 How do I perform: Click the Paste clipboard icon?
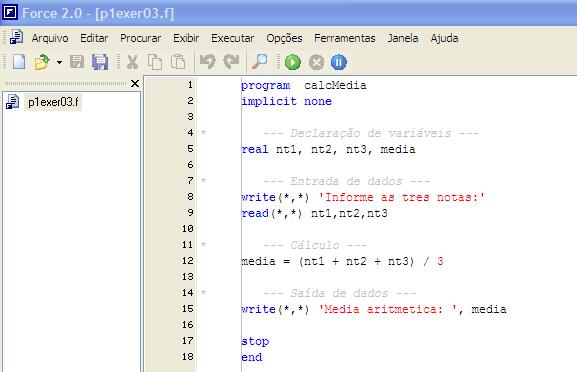coord(178,62)
